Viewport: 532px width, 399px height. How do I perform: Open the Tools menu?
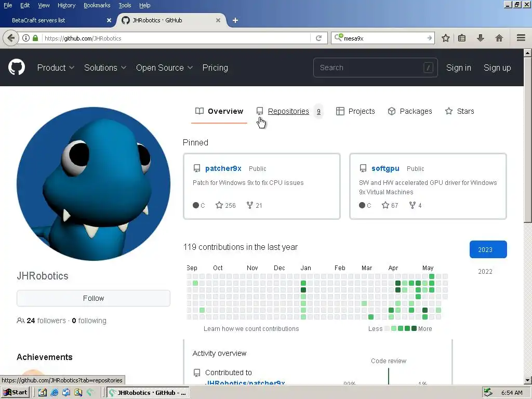(x=125, y=5)
